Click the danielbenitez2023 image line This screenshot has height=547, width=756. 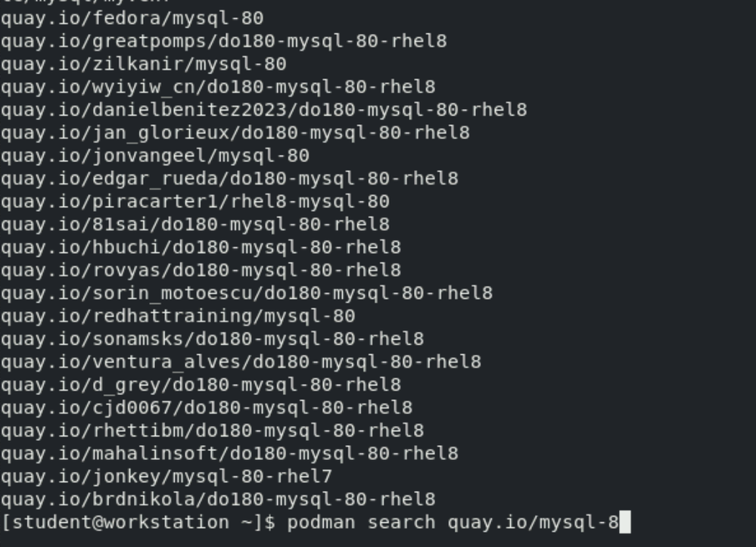(263, 110)
